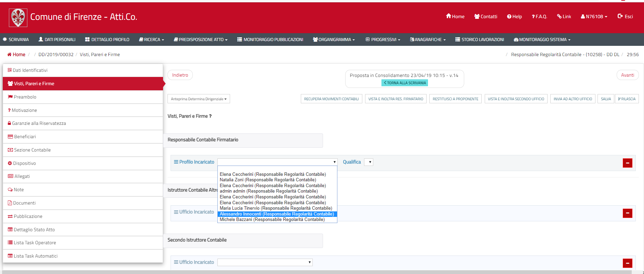
Task: Click the Avanti button
Action: (x=627, y=75)
